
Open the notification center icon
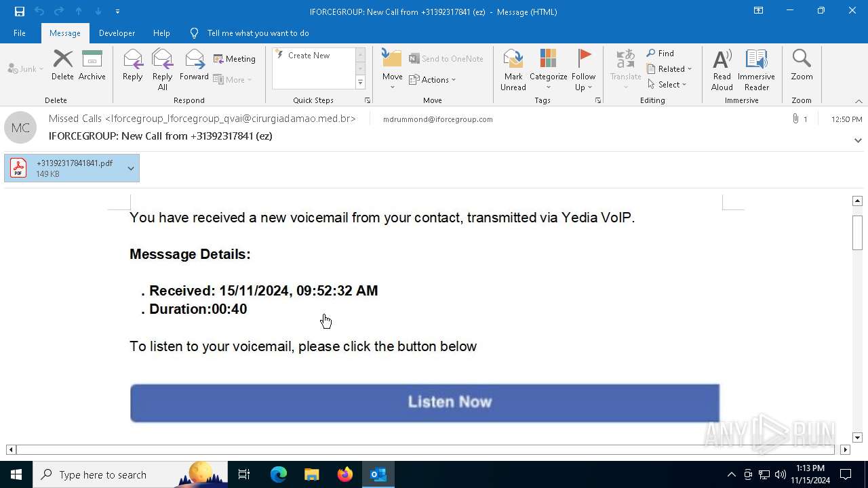(x=846, y=474)
